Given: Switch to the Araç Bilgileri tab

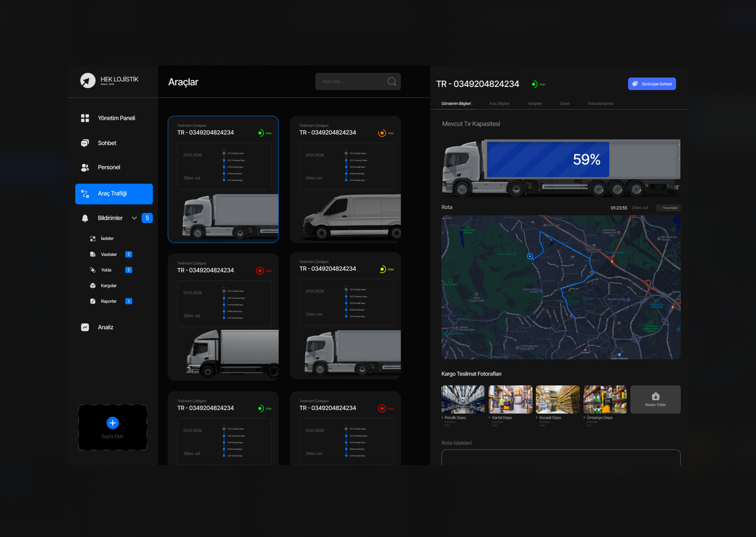Looking at the screenshot, I should (x=499, y=103).
